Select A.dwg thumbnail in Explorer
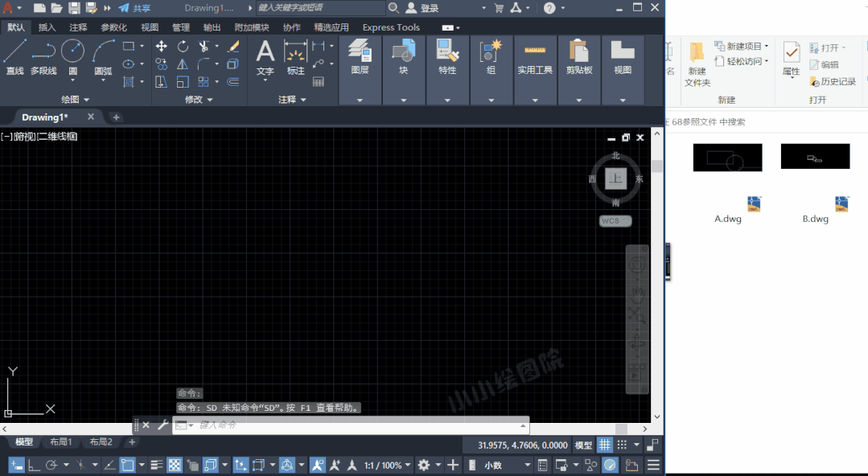The width and height of the screenshot is (868, 476). tap(727, 158)
